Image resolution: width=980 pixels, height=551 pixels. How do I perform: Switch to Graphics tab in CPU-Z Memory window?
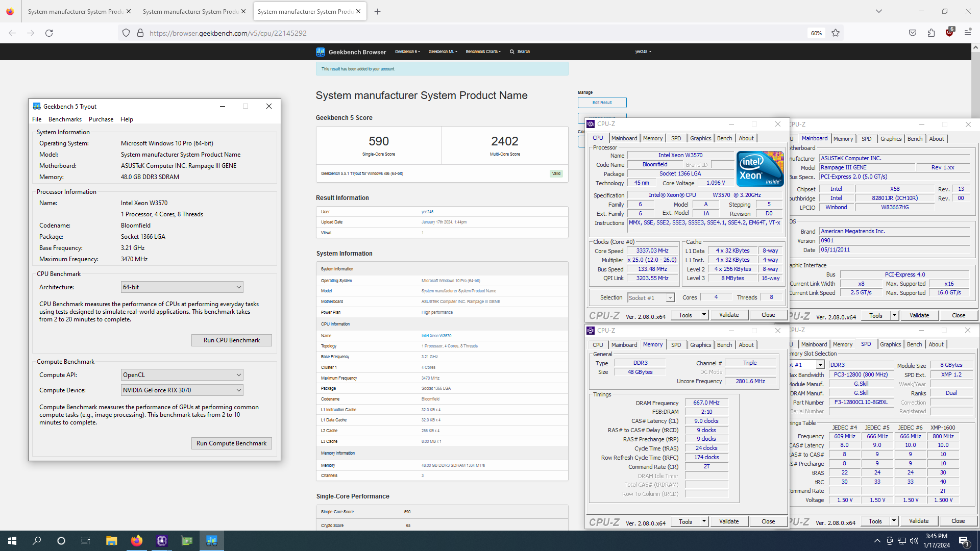700,345
